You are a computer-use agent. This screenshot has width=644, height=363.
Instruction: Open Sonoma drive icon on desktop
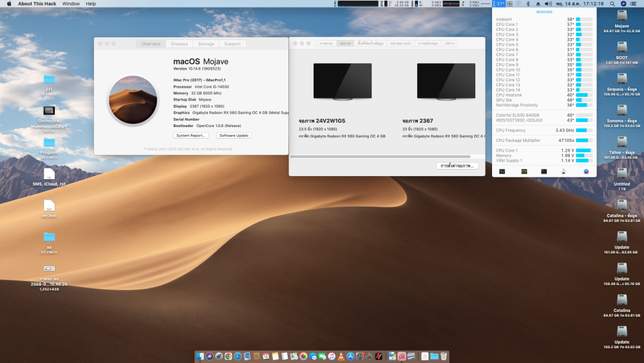(x=622, y=110)
